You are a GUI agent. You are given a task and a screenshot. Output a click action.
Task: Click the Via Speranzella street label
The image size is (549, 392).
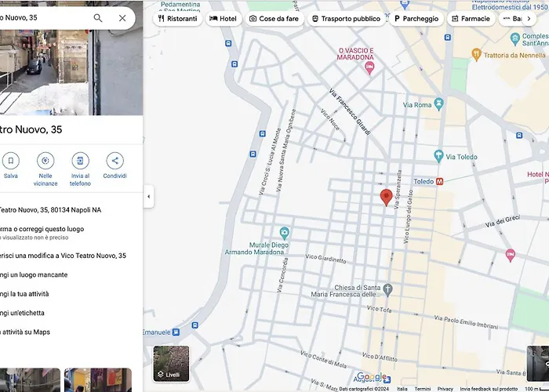pos(398,190)
